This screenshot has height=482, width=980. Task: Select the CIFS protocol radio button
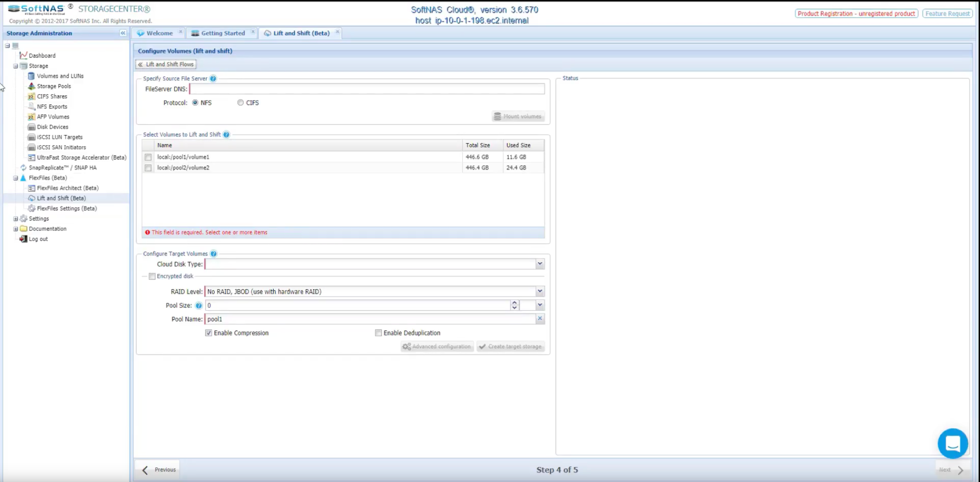(240, 103)
